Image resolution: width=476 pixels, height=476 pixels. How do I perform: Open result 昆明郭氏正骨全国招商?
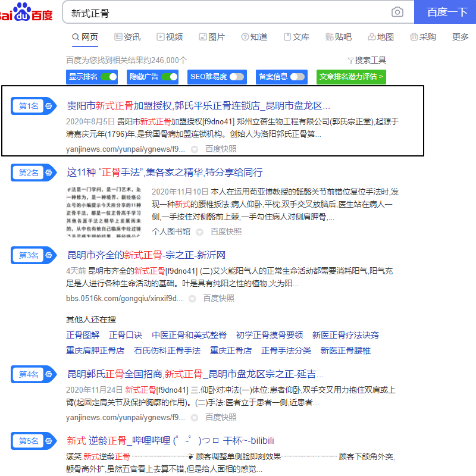point(195,374)
